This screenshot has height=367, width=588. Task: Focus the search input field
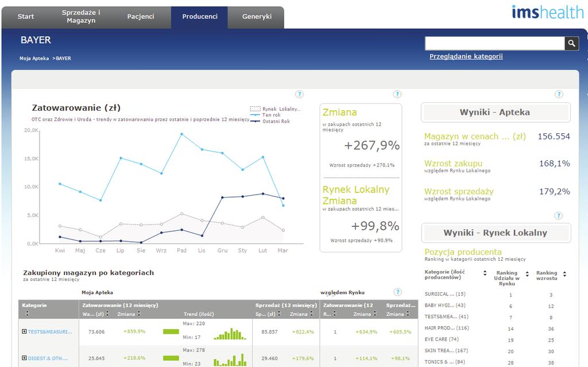[494, 44]
